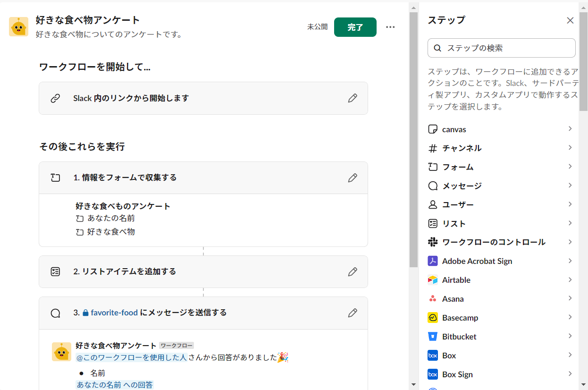Click the user icon in steps panel
Image resolution: width=588 pixels, height=390 pixels.
(x=433, y=205)
